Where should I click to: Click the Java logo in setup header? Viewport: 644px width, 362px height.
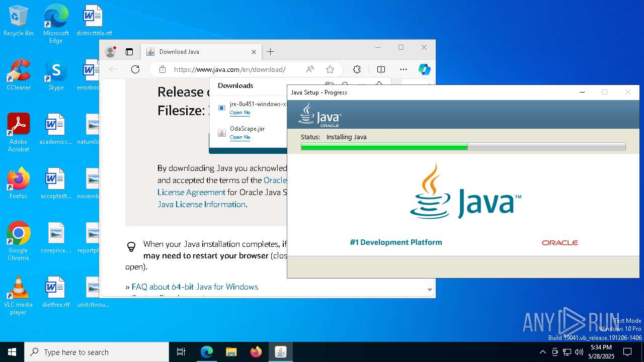(x=320, y=115)
